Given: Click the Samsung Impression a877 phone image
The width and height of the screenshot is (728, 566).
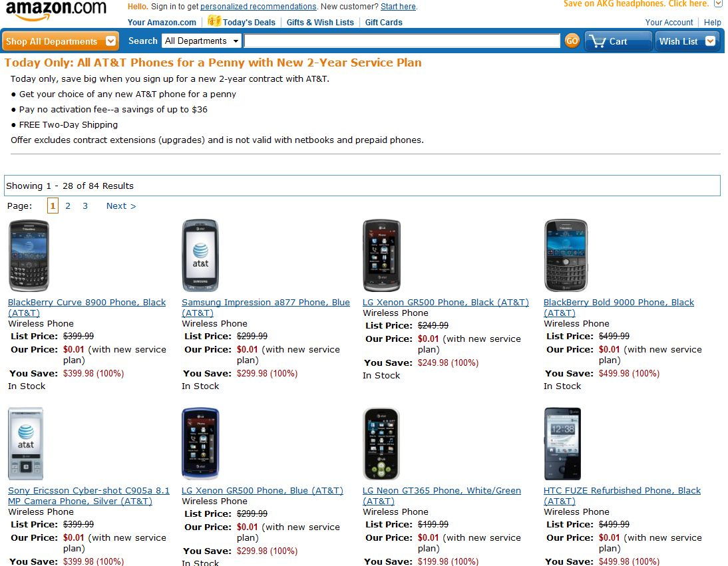Looking at the screenshot, I should coord(200,256).
